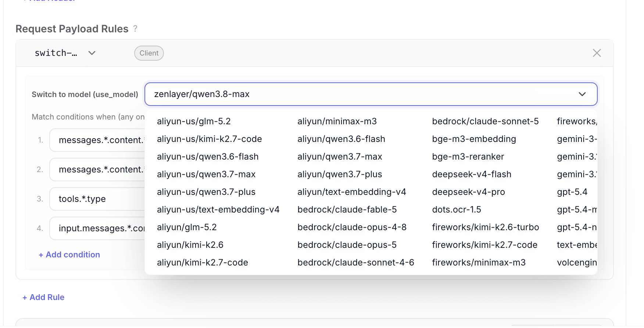The image size is (644, 328).
Task: Choose aliyun-us/kimi-k2.7-code option
Action: click(x=209, y=139)
